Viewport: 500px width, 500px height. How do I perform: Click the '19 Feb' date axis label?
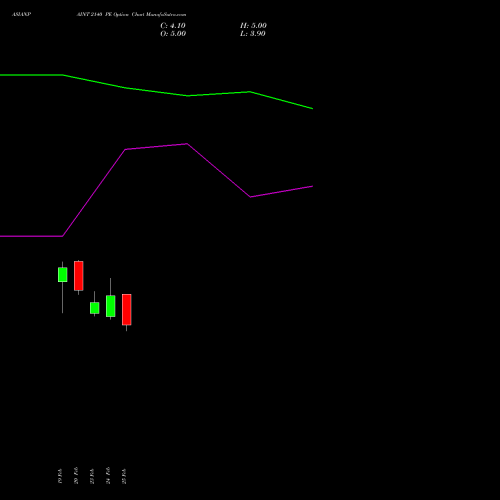tap(60, 476)
